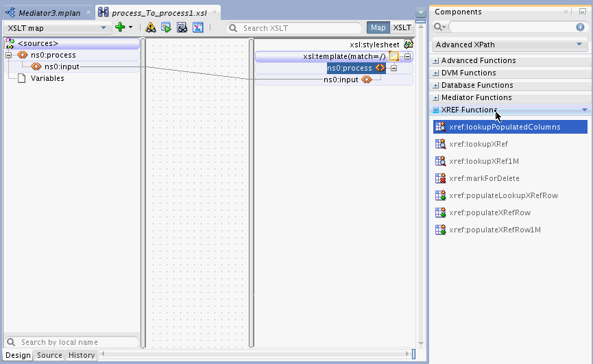Expand the Advanced Functions section

(436, 60)
